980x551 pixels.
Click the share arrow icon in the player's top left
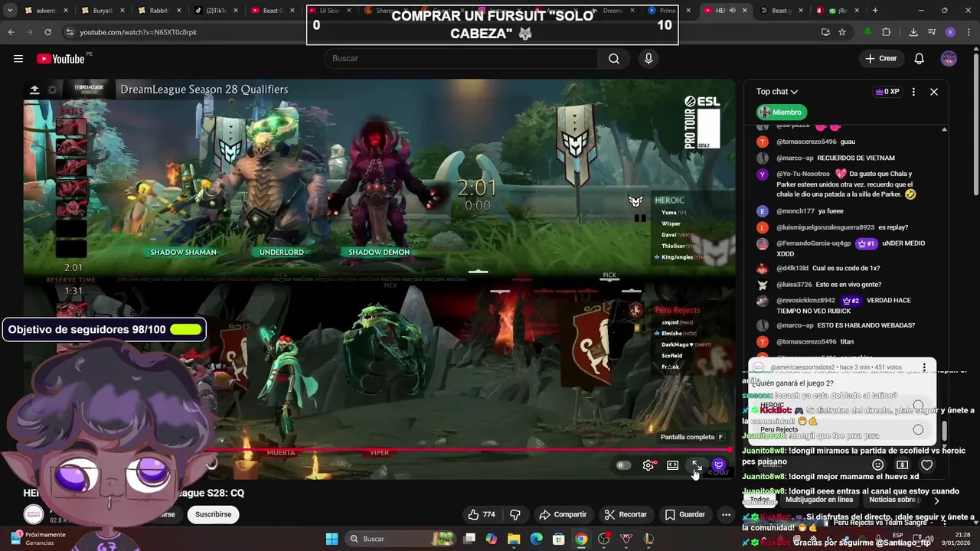(34, 90)
